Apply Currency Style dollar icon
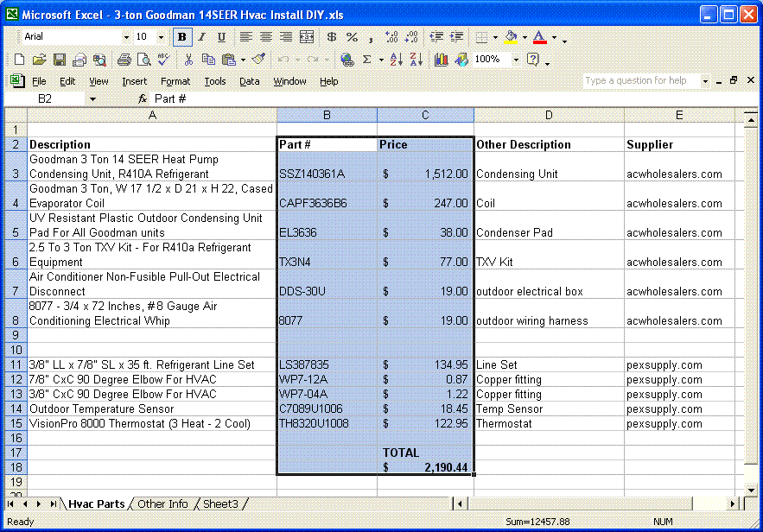Screen dimensions: 763x532 click(332, 37)
